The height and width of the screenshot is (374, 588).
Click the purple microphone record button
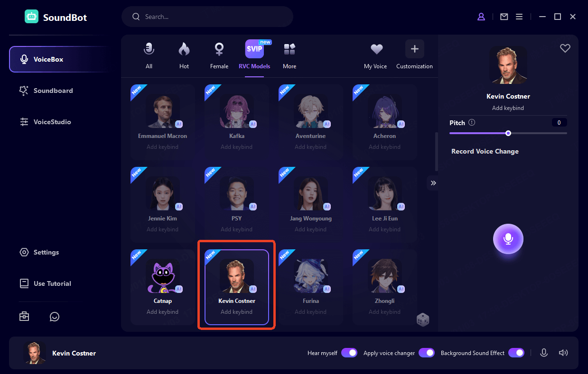click(x=508, y=239)
